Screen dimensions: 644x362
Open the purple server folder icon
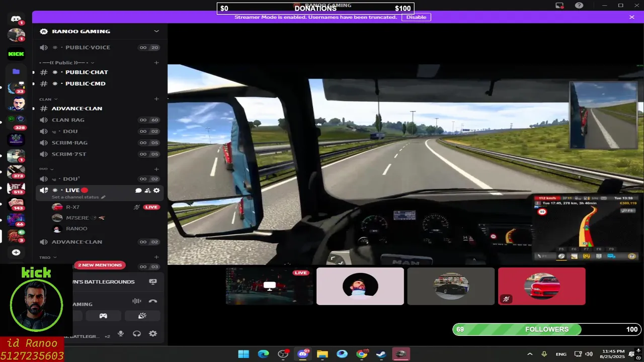[16, 71]
